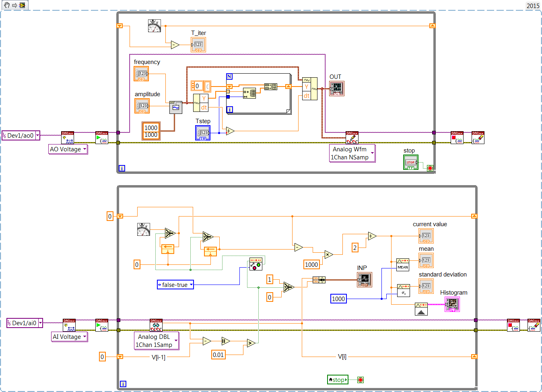Screen dimensions: 542x392
Task: Toggle the stop Boolean button terminal
Action: pyautogui.click(x=411, y=163)
